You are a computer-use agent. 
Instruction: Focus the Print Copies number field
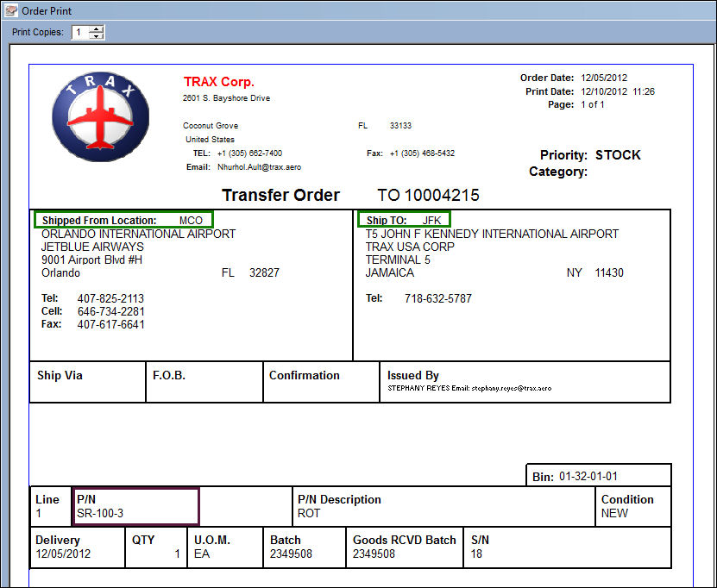pyautogui.click(x=81, y=32)
